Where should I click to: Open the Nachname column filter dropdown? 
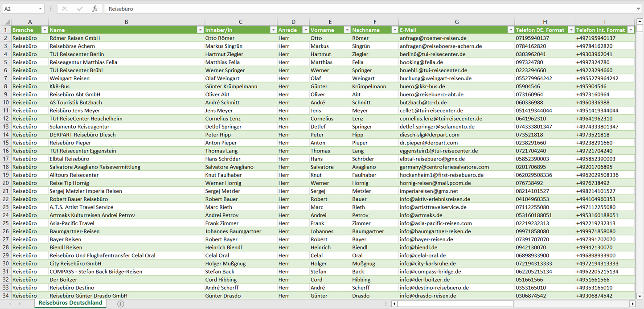tap(394, 30)
